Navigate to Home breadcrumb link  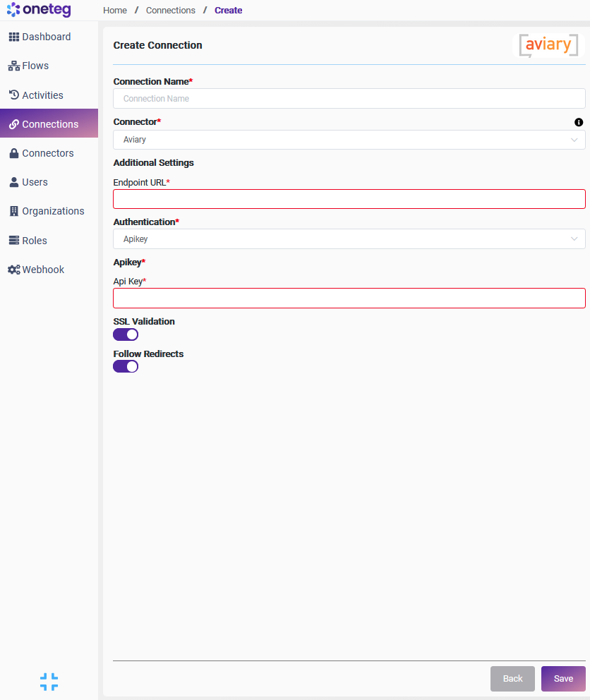pyautogui.click(x=115, y=11)
